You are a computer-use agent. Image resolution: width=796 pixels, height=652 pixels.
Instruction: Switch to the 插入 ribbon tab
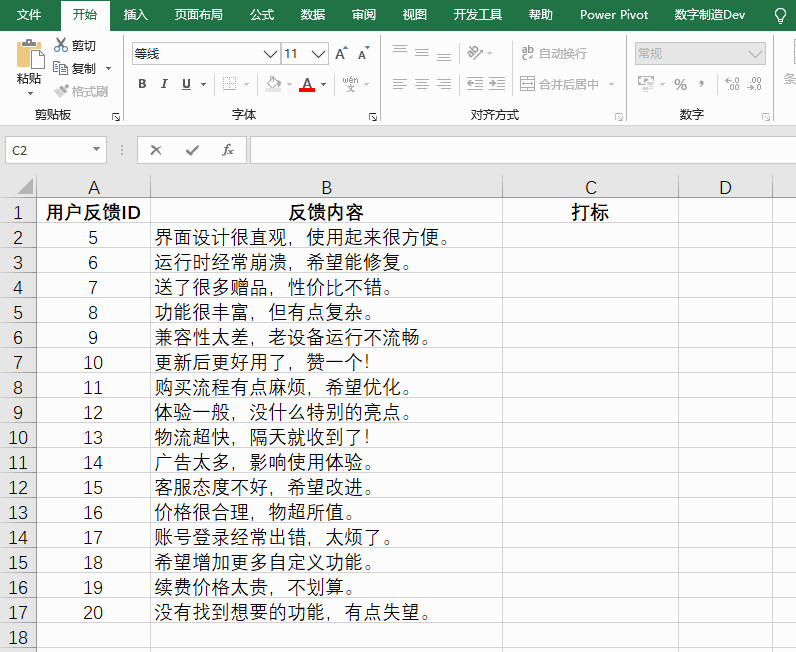136,15
